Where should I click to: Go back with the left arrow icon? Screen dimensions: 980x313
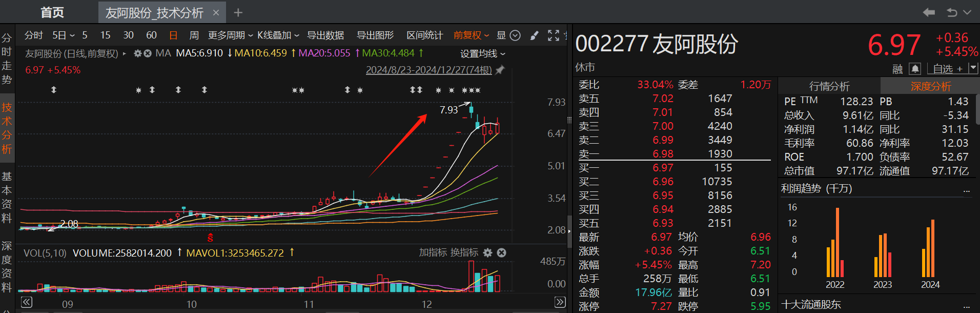(x=929, y=12)
